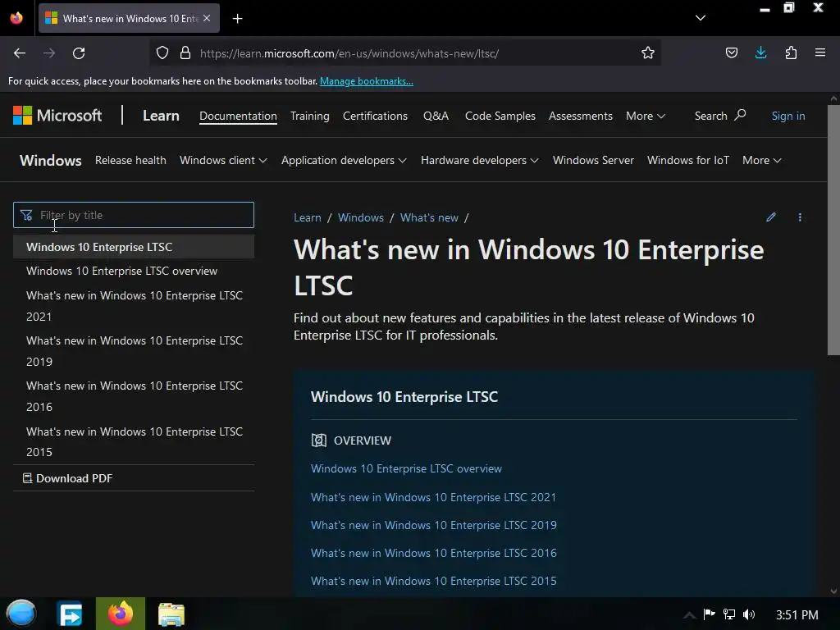Open LTSC 2021 sidebar entry

[x=135, y=306]
